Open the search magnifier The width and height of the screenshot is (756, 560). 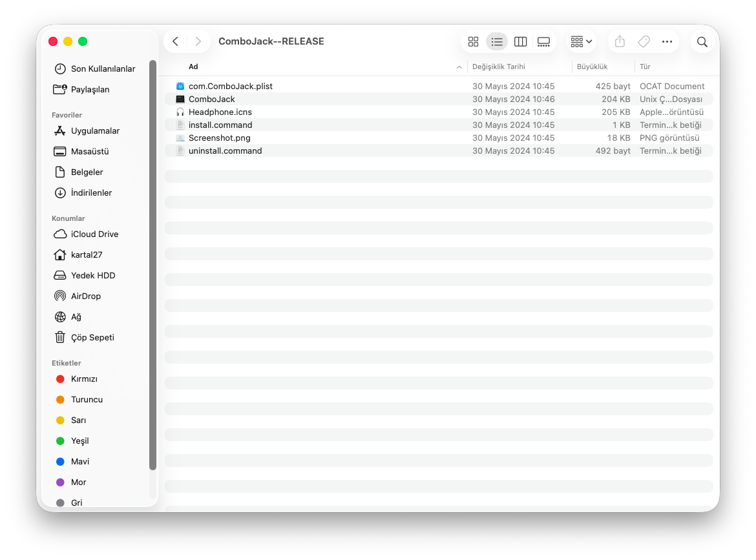[x=702, y=42]
